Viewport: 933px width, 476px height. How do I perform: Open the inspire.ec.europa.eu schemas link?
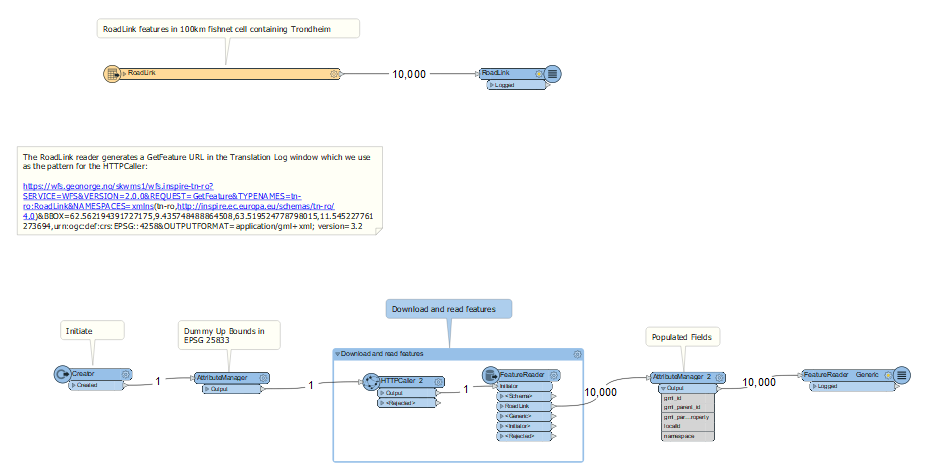(255, 206)
